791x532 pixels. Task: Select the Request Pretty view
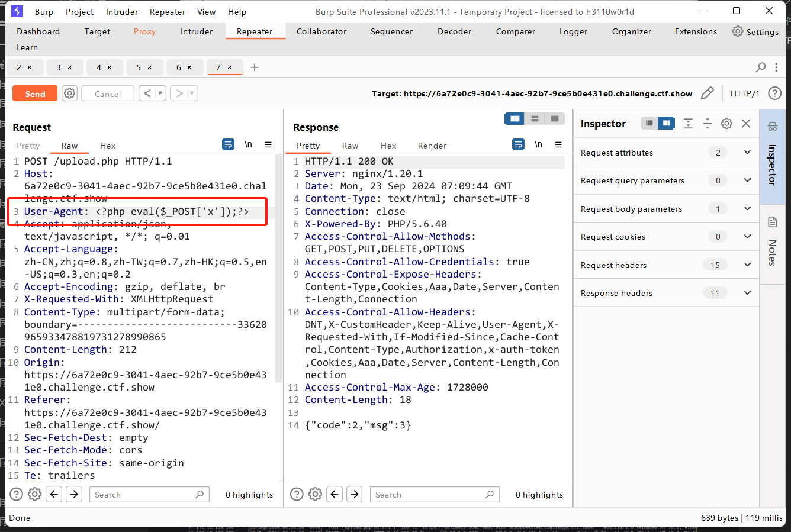28,146
